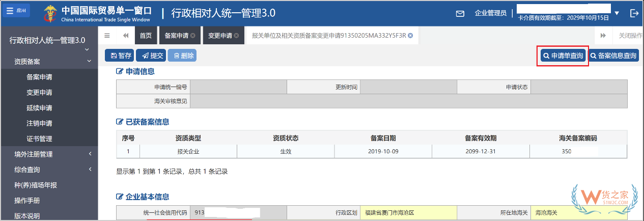Screen dimensions: 644x221
Task: Click the 申请信息 section edit icon
Action: 120,71
